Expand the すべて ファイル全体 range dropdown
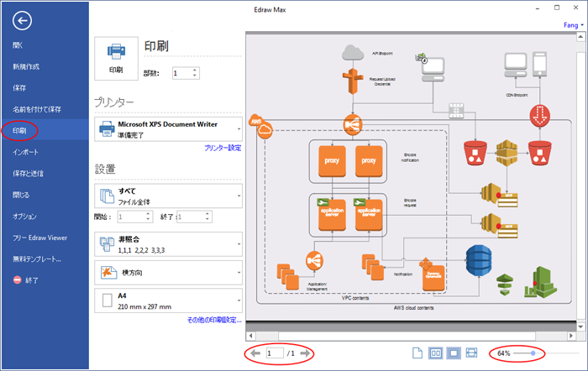Viewport: 588px width, 371px height. [168, 196]
